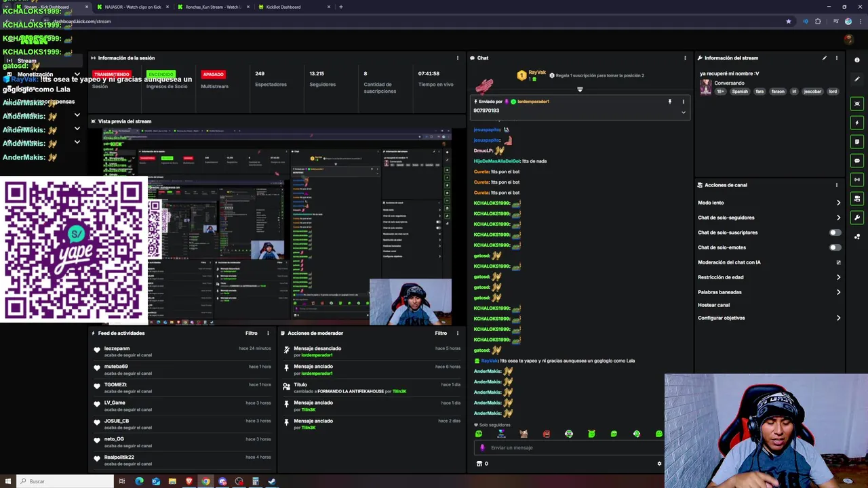Edit stream info with the pencil icon
The width and height of the screenshot is (868, 488).
[825, 58]
